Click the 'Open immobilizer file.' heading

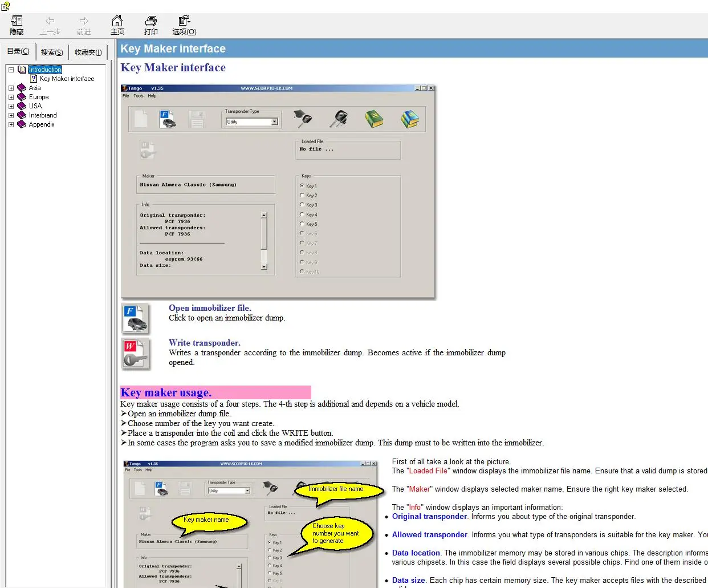point(210,308)
